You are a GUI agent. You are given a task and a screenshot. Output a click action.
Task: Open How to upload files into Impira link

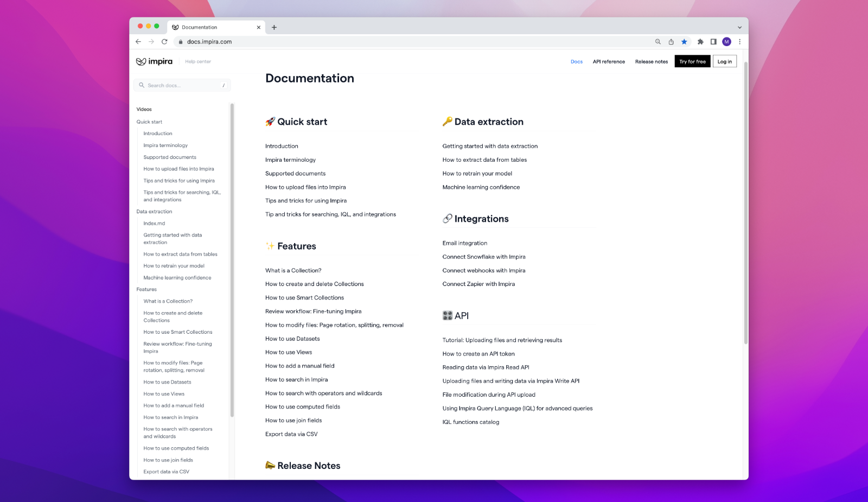[x=305, y=187]
